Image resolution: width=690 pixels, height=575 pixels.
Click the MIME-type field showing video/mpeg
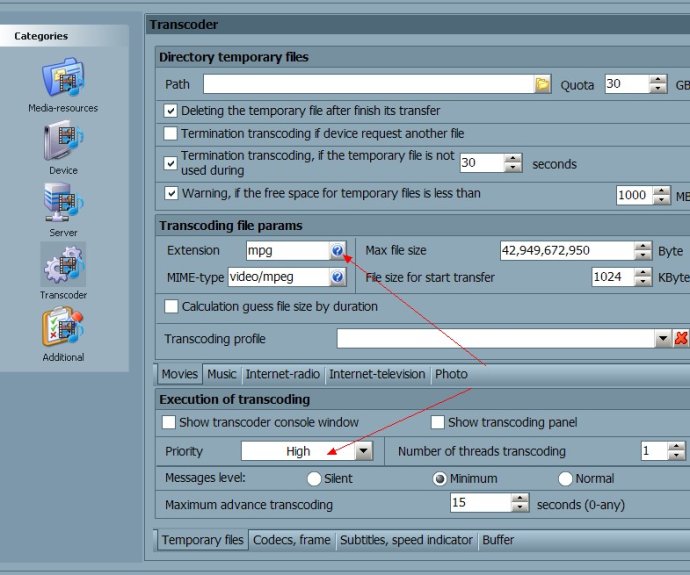click(279, 277)
